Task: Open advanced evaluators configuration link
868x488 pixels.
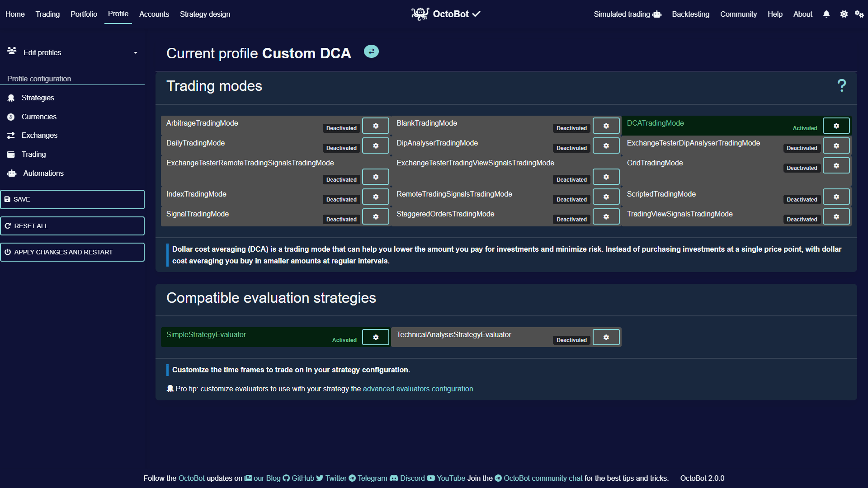Action: pos(418,389)
